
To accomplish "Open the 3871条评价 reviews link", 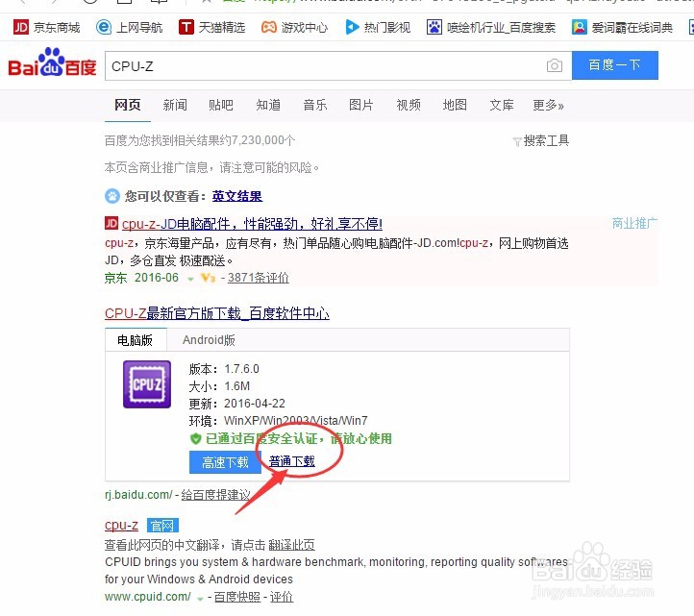I will tap(259, 278).
